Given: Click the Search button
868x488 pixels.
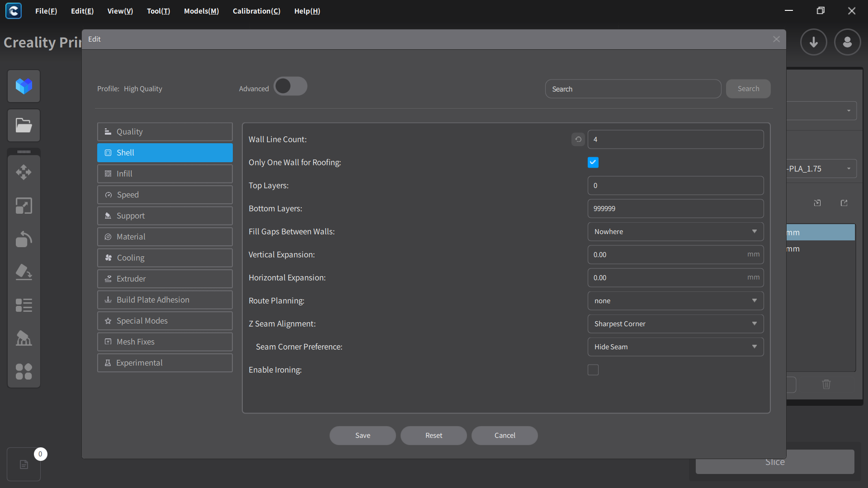Looking at the screenshot, I should click(748, 89).
